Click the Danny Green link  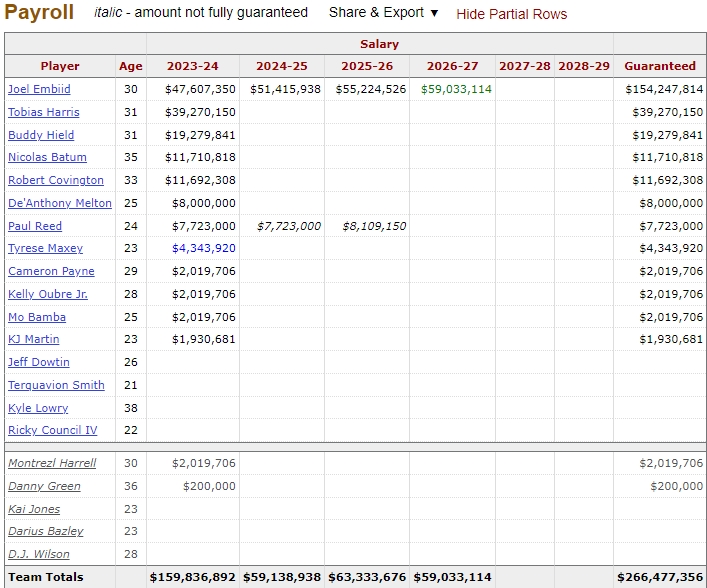click(x=44, y=486)
